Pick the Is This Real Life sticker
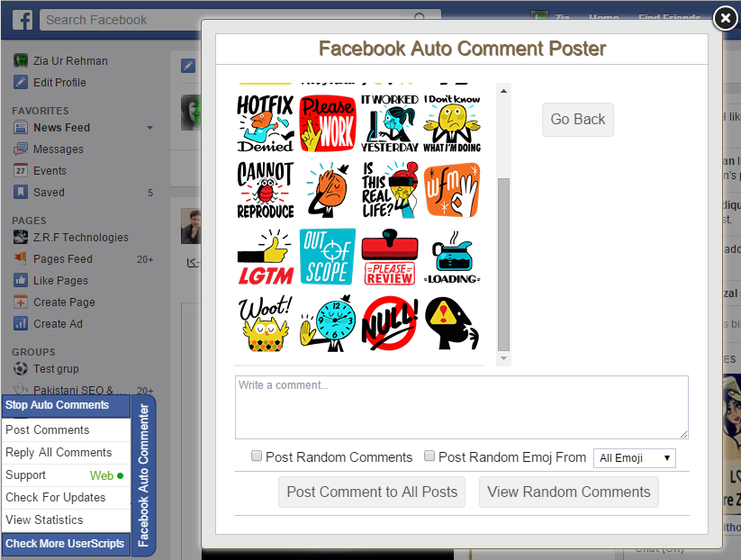The width and height of the screenshot is (741, 560). coord(389,190)
